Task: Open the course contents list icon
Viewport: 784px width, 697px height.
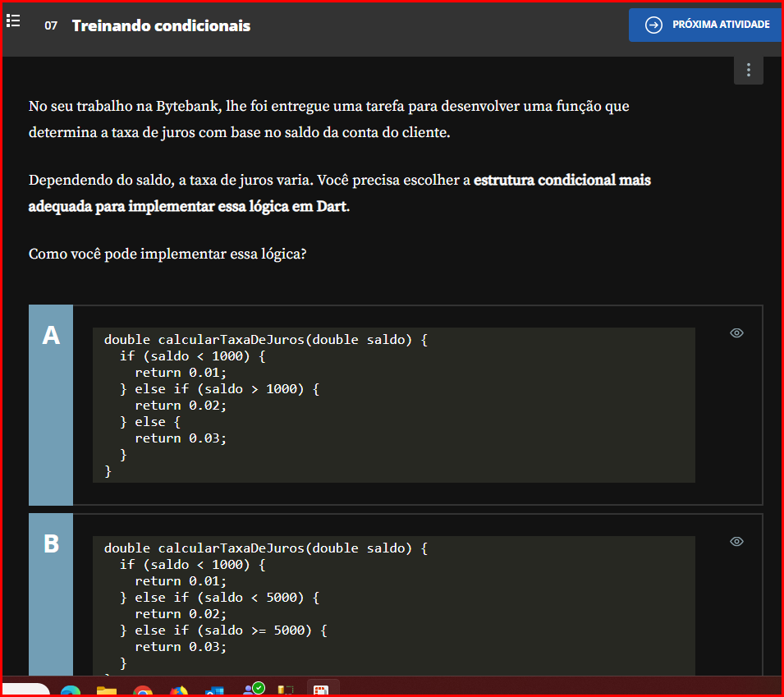Action: point(13,21)
